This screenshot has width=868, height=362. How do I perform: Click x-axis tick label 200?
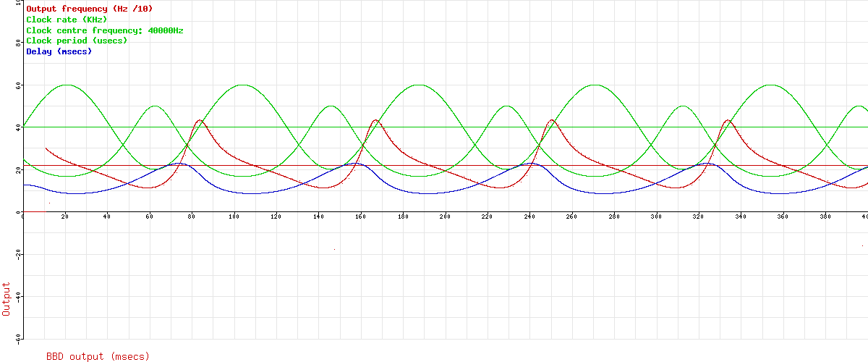coord(445,216)
